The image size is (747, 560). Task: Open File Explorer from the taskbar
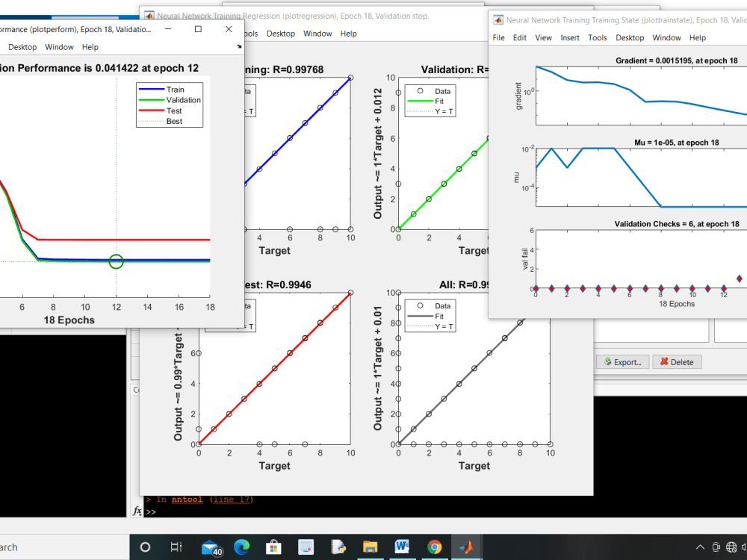[370, 547]
